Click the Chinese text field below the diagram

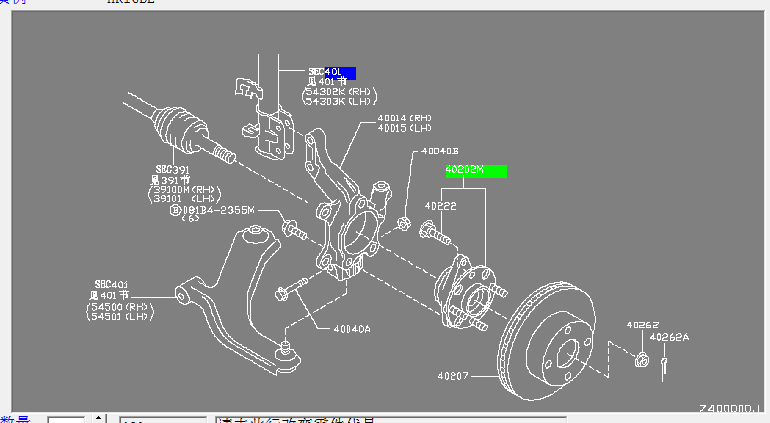(x=390, y=420)
